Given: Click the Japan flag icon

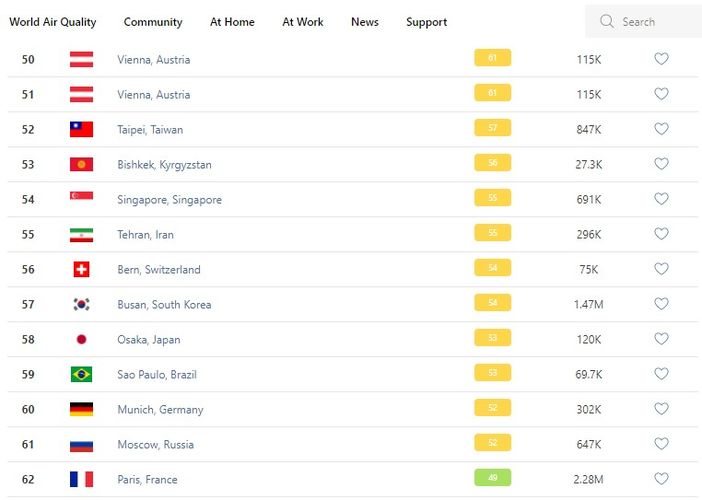Looking at the screenshot, I should pyautogui.click(x=81, y=339).
